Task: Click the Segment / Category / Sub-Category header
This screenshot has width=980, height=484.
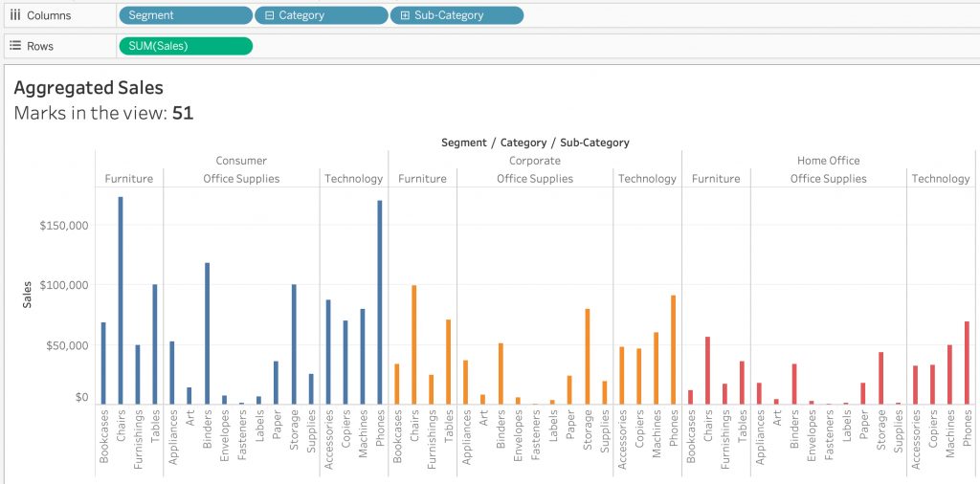Action: click(535, 143)
